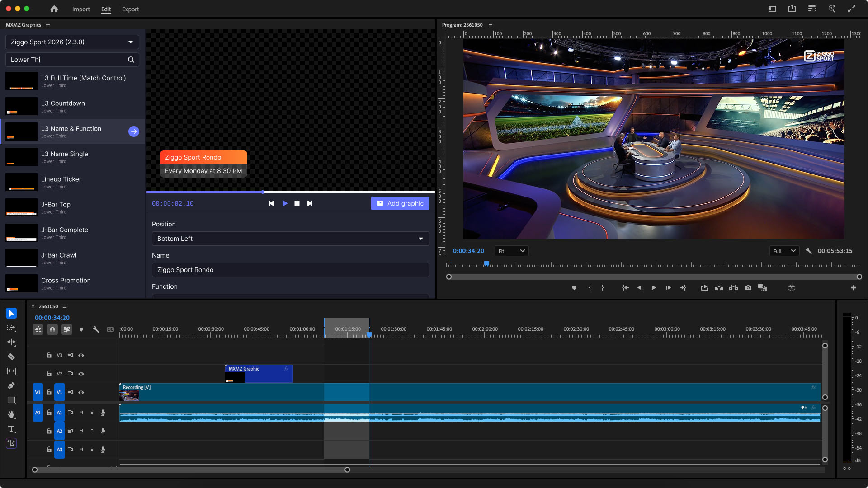Select the Ripple Edit tool
The width and height of the screenshot is (868, 488).
(11, 342)
